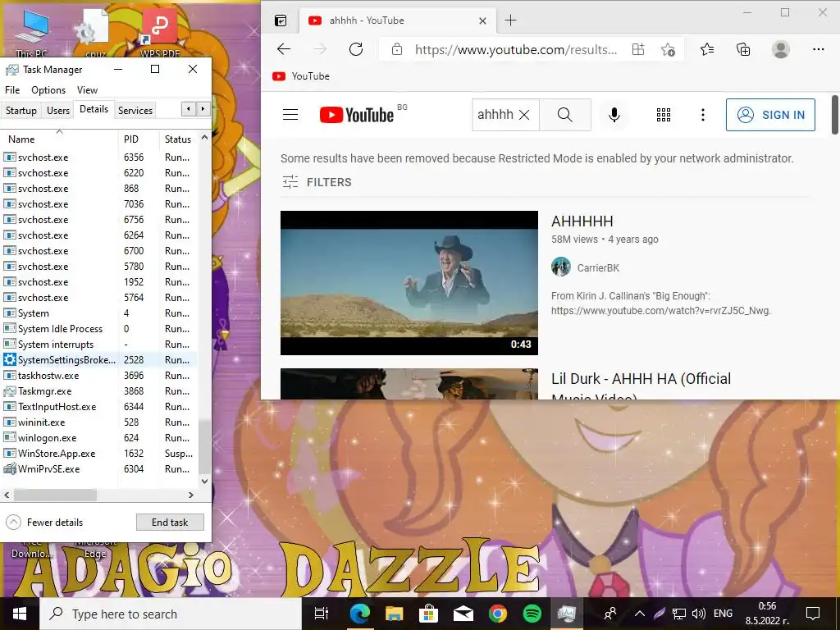Open Task View on the taskbar
Viewport: 840px width, 630px height.
[x=321, y=614]
